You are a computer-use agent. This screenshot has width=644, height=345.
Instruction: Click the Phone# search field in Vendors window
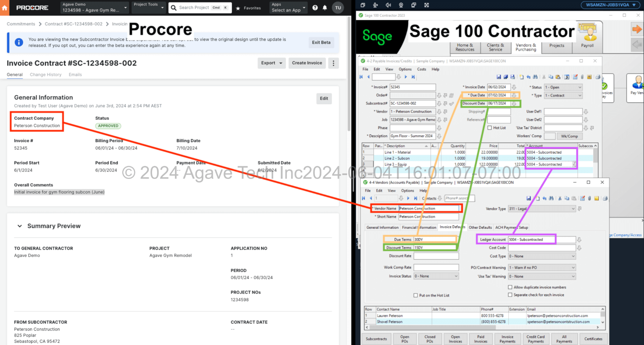pyautogui.click(x=459, y=198)
